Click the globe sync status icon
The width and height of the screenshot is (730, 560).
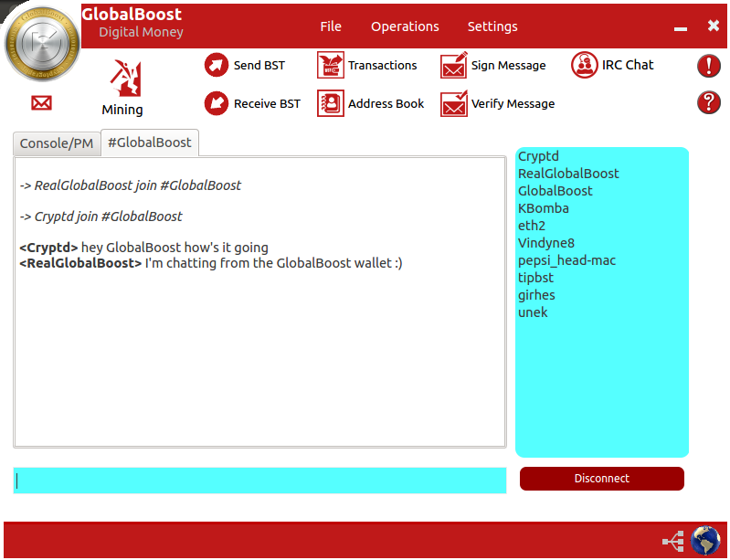pyautogui.click(x=706, y=541)
